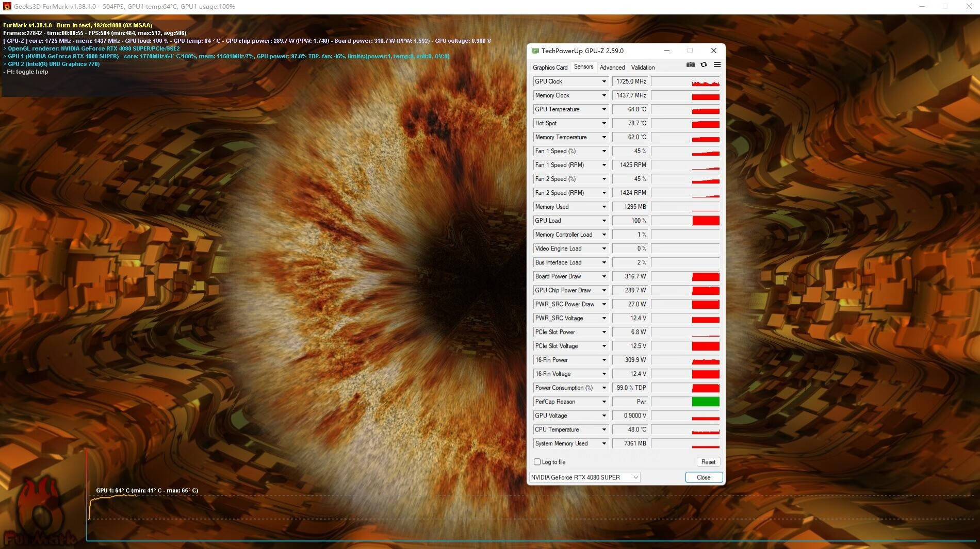Click the OpenGL renderer line in FurMark overlay
Screen dimensions: 980x549
tap(92, 48)
